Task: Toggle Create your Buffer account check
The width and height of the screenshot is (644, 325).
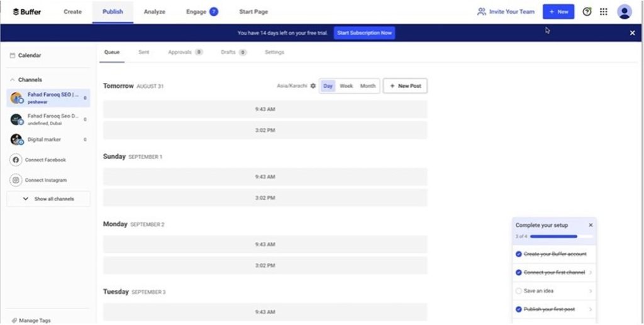Action: pyautogui.click(x=518, y=255)
